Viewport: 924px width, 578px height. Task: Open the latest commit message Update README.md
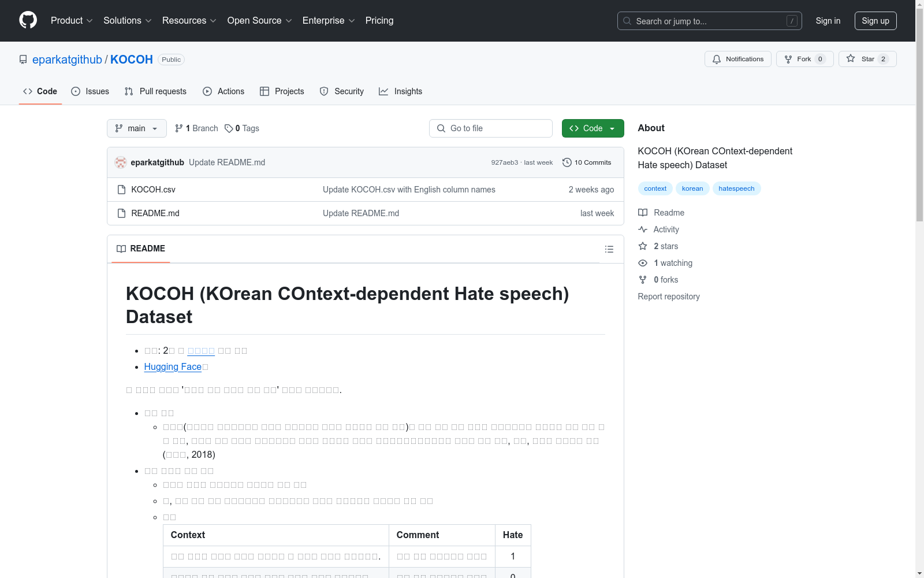point(227,162)
